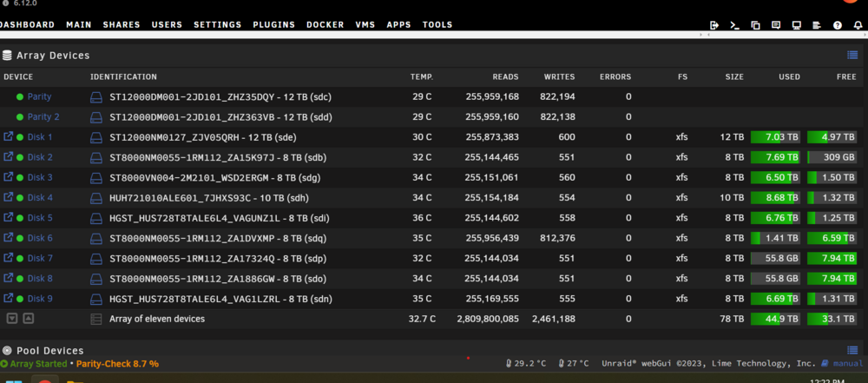The image size is (868, 383).
Task: Open Windows Start button in taskbar
Action: (x=13, y=380)
